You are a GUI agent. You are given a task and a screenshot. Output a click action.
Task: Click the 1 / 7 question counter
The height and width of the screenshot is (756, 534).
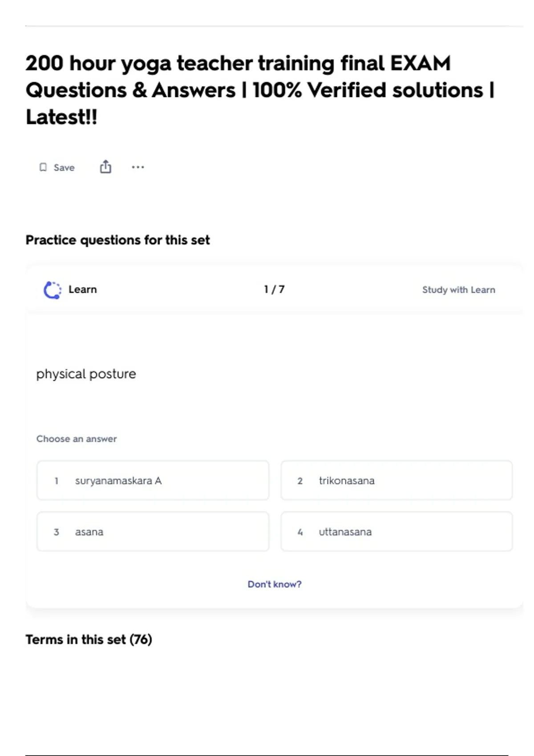click(x=274, y=290)
